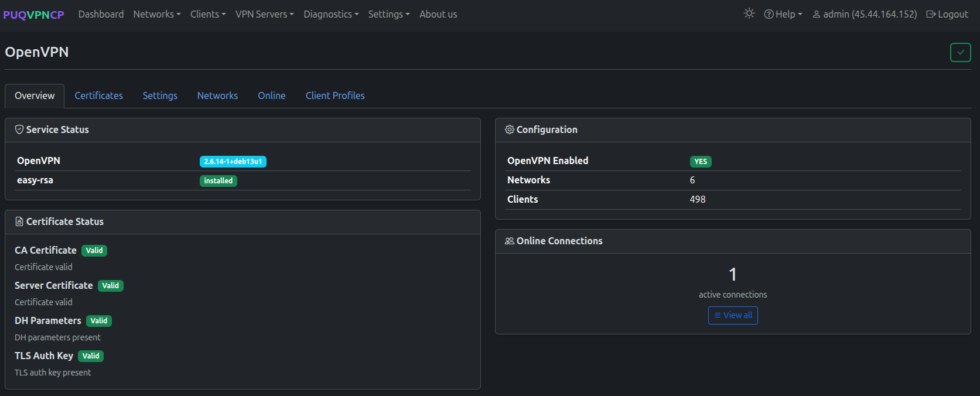Open the Dashboard page
The height and width of the screenshot is (396, 980).
[x=101, y=14]
